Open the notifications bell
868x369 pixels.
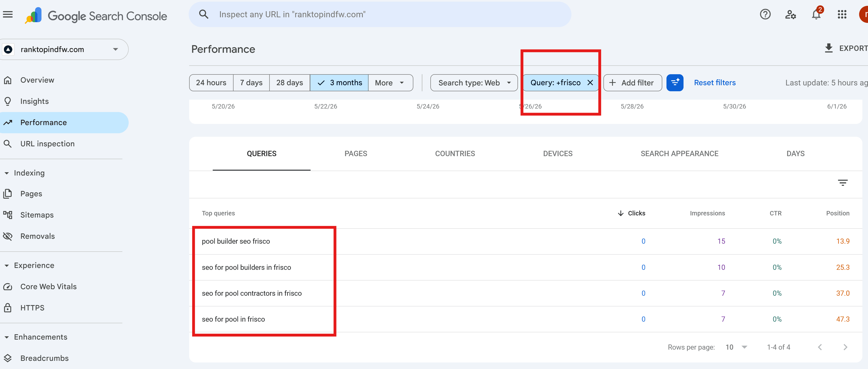pos(816,14)
